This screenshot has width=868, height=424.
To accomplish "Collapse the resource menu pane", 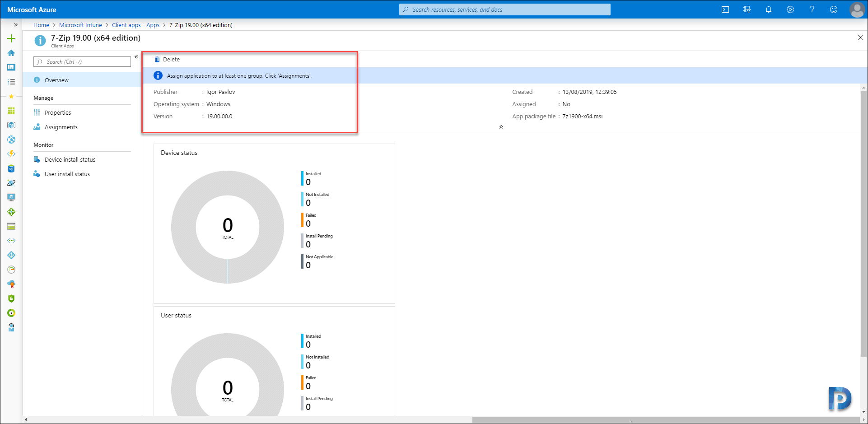I will 136,57.
